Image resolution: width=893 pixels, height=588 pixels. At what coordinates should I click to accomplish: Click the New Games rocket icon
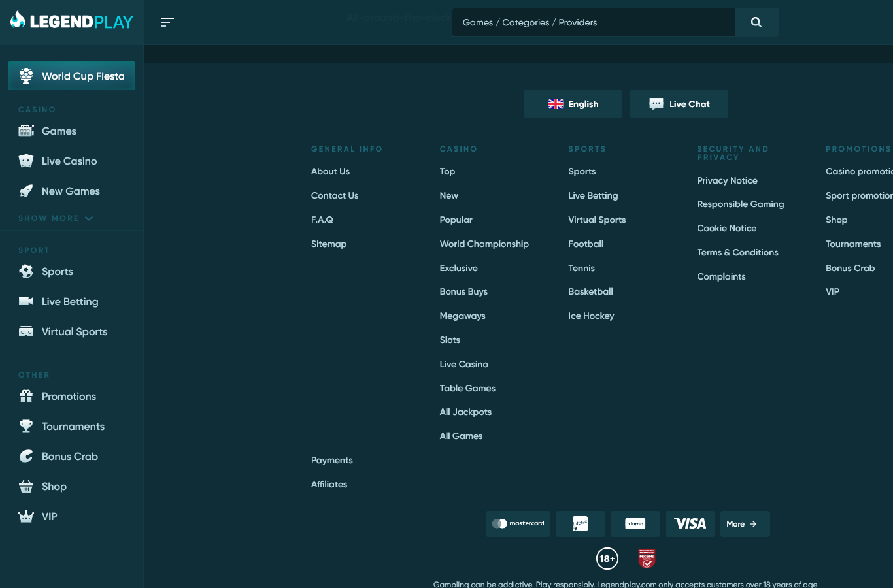[x=26, y=191]
